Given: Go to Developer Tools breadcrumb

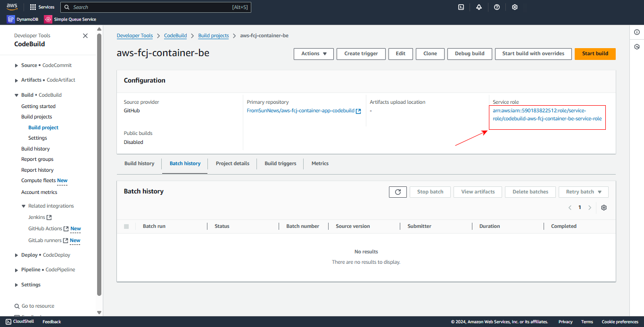Looking at the screenshot, I should 135,36.
